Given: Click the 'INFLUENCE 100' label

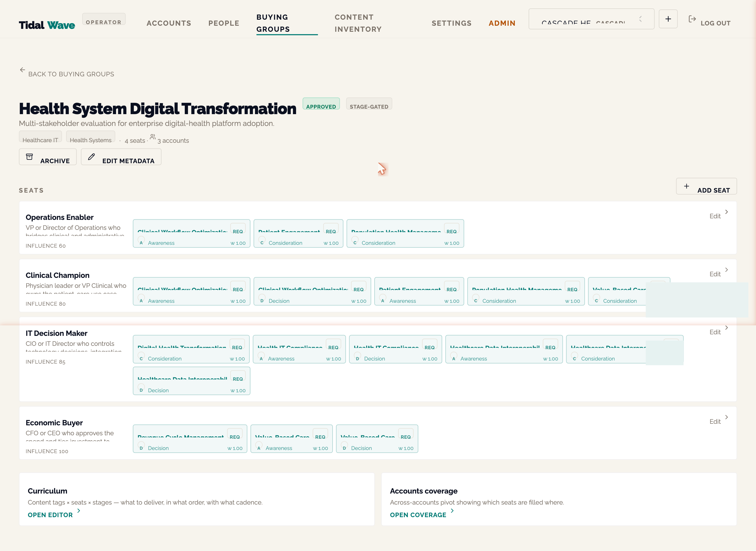Looking at the screenshot, I should pos(47,451).
